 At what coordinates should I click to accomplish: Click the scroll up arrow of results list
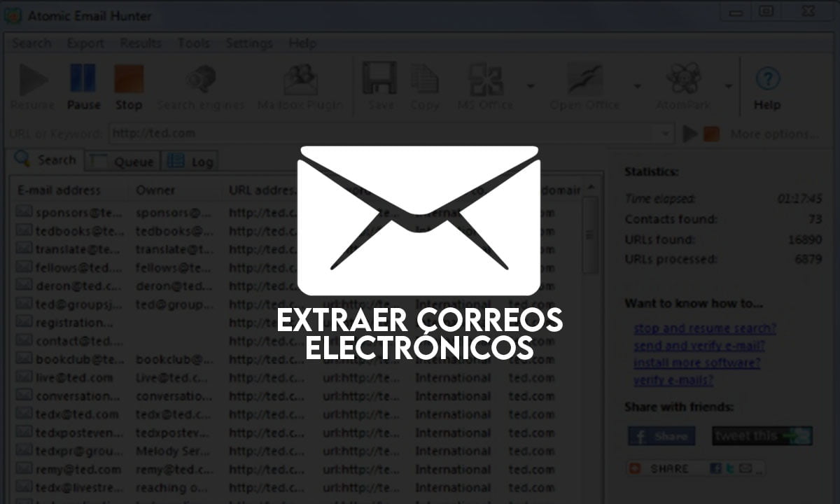point(591,189)
